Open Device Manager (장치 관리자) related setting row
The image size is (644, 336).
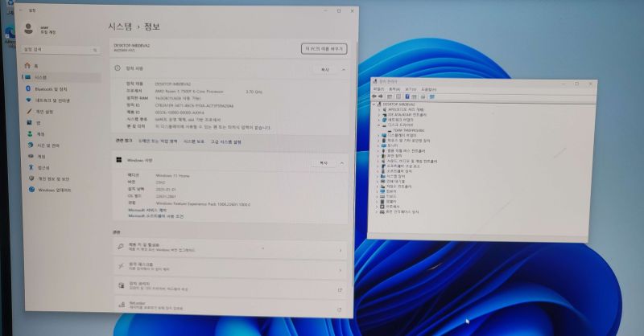coord(229,286)
